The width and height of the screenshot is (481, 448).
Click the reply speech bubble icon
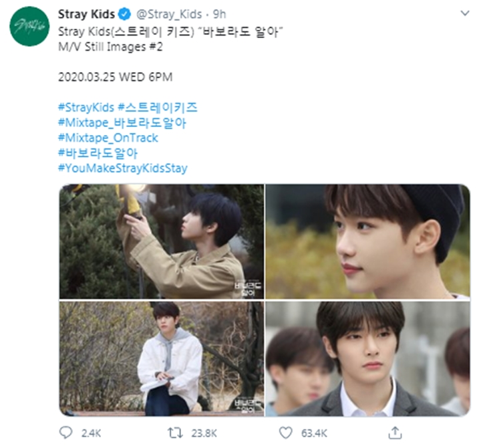tap(65, 433)
